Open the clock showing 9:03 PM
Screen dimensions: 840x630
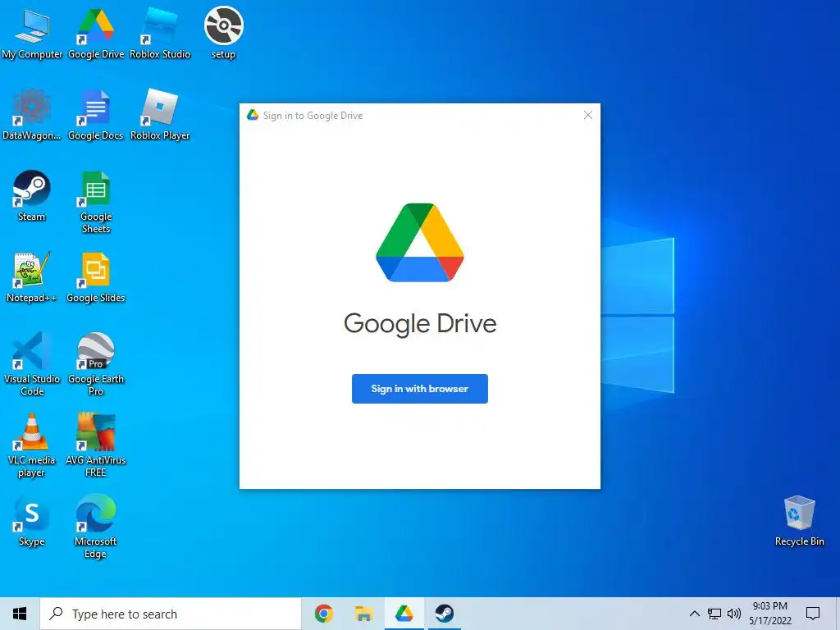[769, 614]
